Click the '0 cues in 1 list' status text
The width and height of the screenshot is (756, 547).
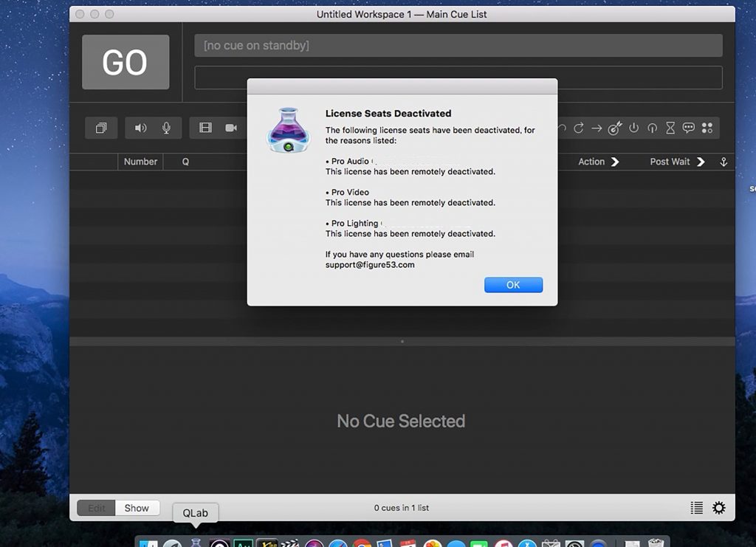(401, 507)
